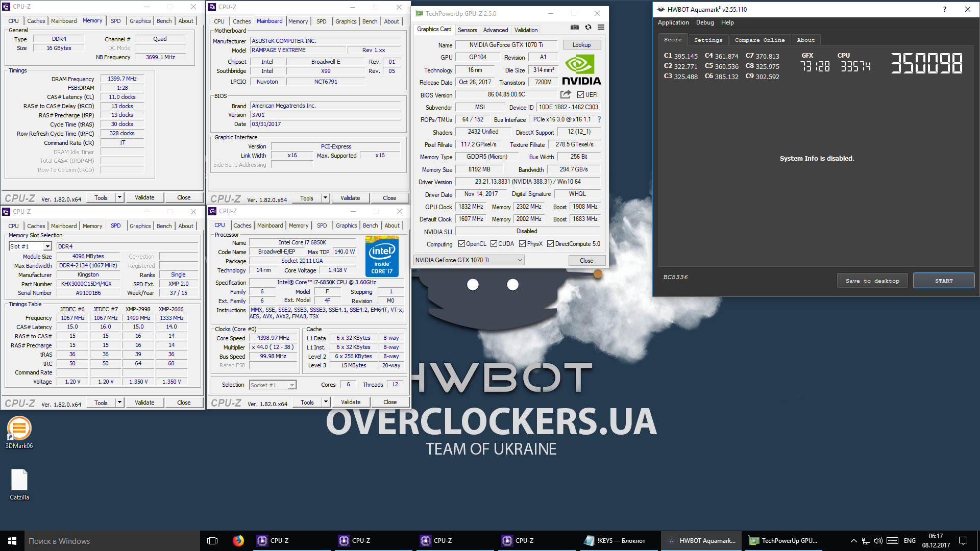Switch to first CPU-Z taskbar item
This screenshot has width=980, height=551.
[291, 541]
